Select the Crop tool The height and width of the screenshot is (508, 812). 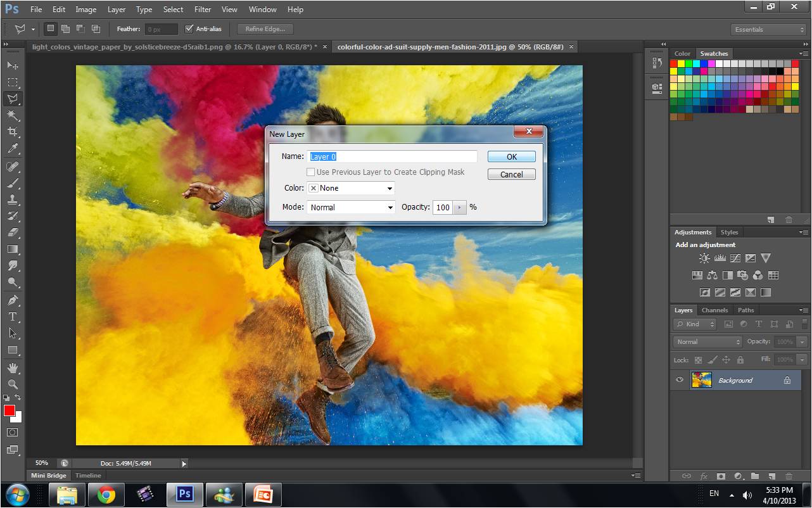coord(13,132)
